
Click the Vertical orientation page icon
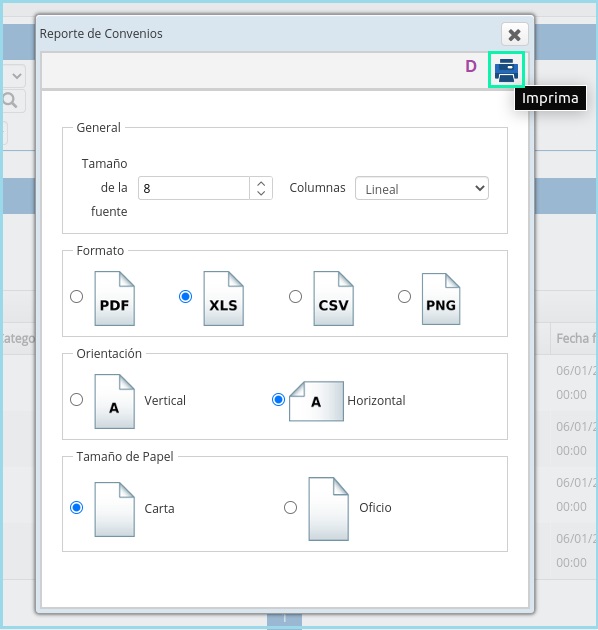click(x=115, y=401)
